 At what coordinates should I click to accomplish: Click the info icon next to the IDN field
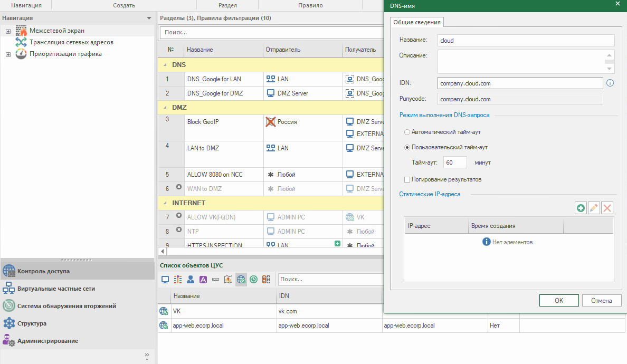[x=610, y=83]
